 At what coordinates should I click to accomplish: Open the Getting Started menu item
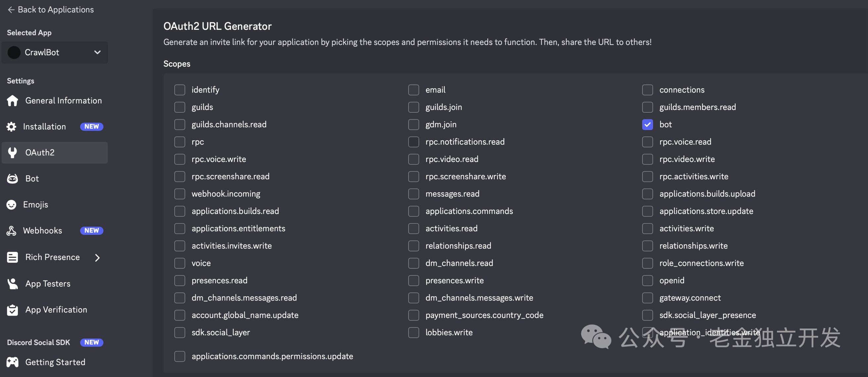(x=55, y=362)
